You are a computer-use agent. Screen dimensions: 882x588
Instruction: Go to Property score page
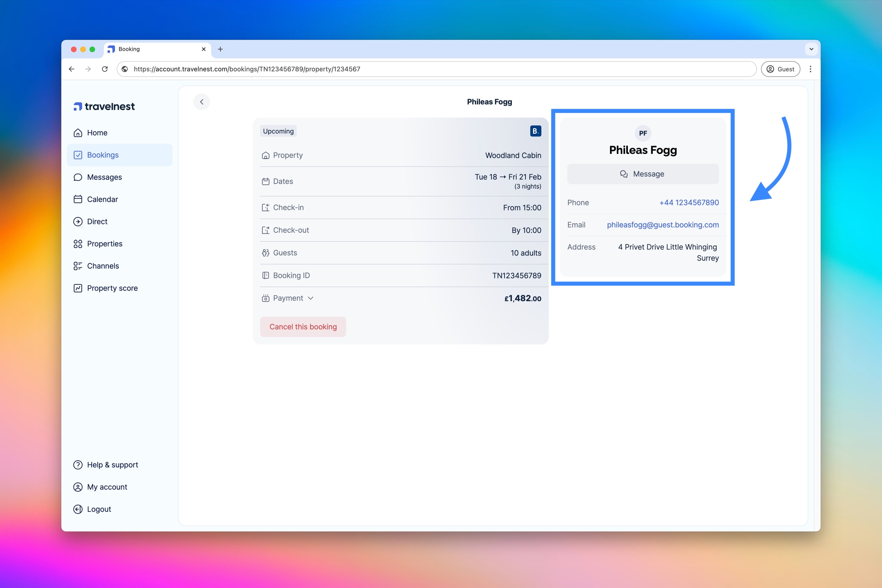(x=112, y=288)
